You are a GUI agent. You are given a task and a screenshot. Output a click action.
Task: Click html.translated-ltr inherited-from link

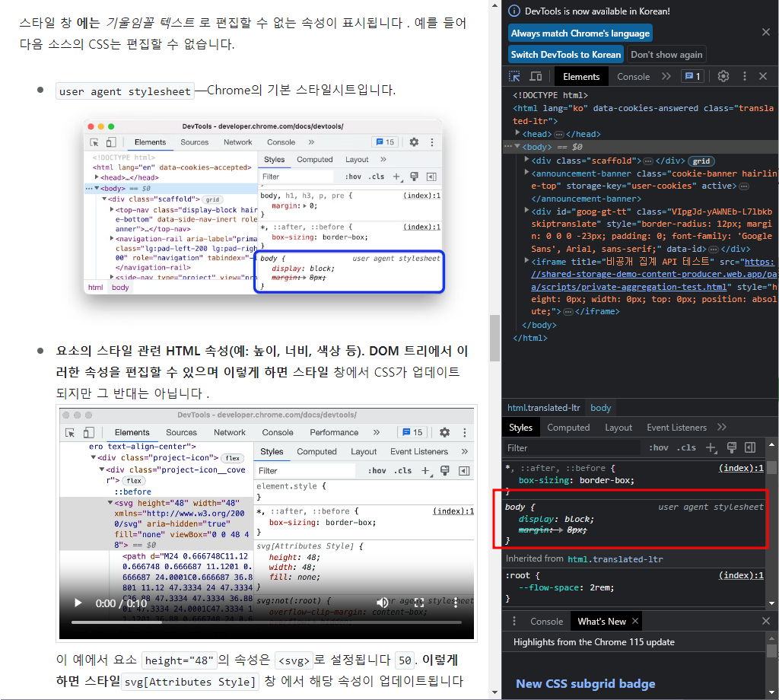(x=615, y=559)
